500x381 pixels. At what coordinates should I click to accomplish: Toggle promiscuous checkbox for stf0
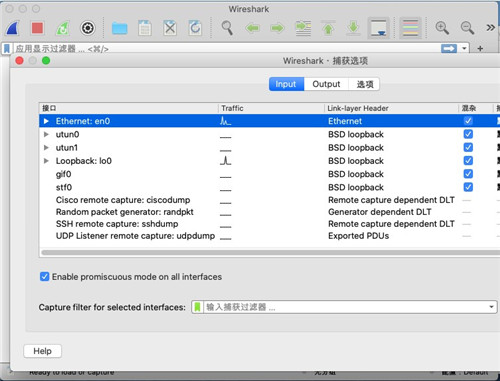pos(468,187)
